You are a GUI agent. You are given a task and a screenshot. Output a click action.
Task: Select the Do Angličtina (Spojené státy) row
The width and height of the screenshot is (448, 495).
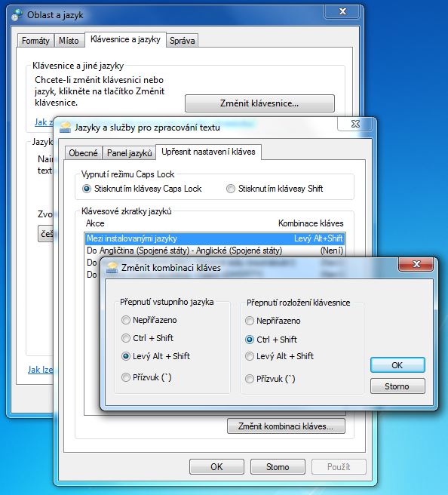click(215, 251)
